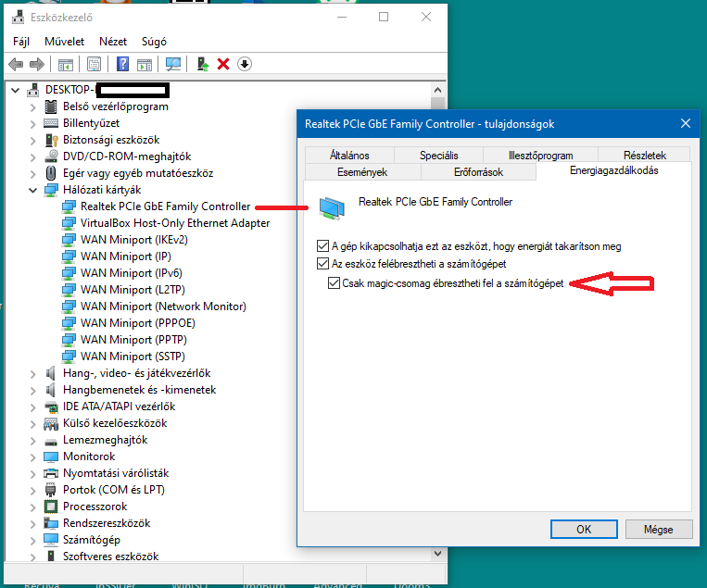Image resolution: width=707 pixels, height=588 pixels.
Task: Click the Hangbemenetek és -kimenetek speaker icon
Action: [50, 390]
